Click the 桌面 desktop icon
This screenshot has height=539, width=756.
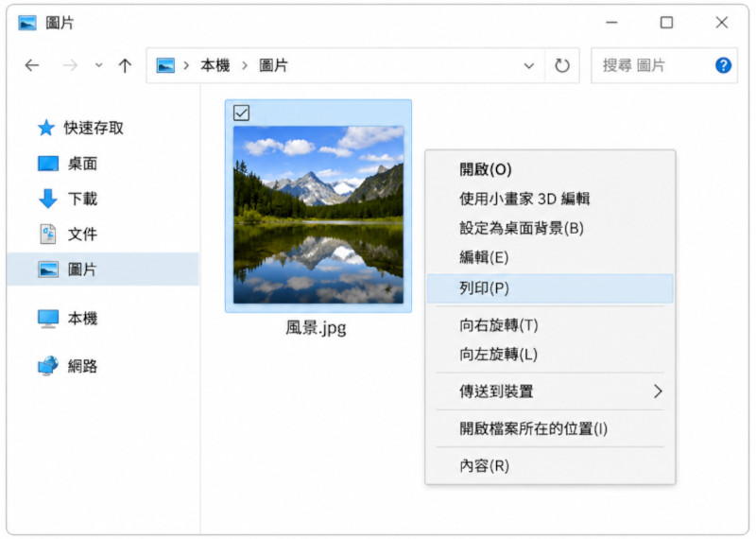click(x=48, y=164)
